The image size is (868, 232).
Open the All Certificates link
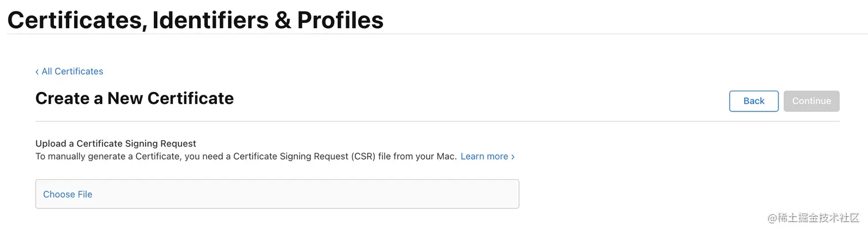72,72
